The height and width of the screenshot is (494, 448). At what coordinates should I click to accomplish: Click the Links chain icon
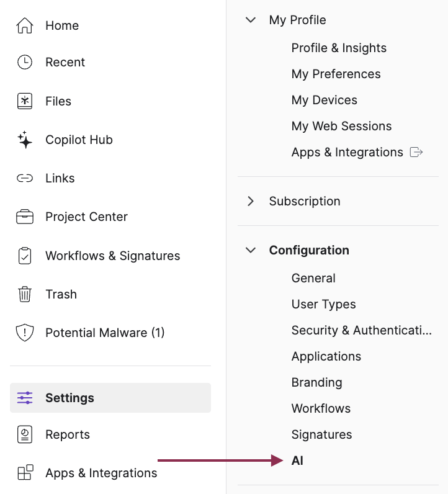(25, 178)
